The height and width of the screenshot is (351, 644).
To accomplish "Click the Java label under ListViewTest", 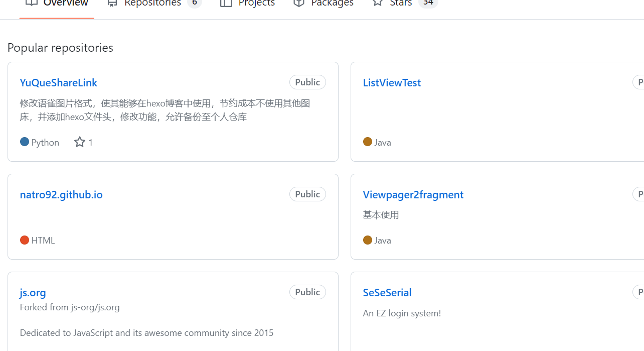I will pyautogui.click(x=383, y=143).
